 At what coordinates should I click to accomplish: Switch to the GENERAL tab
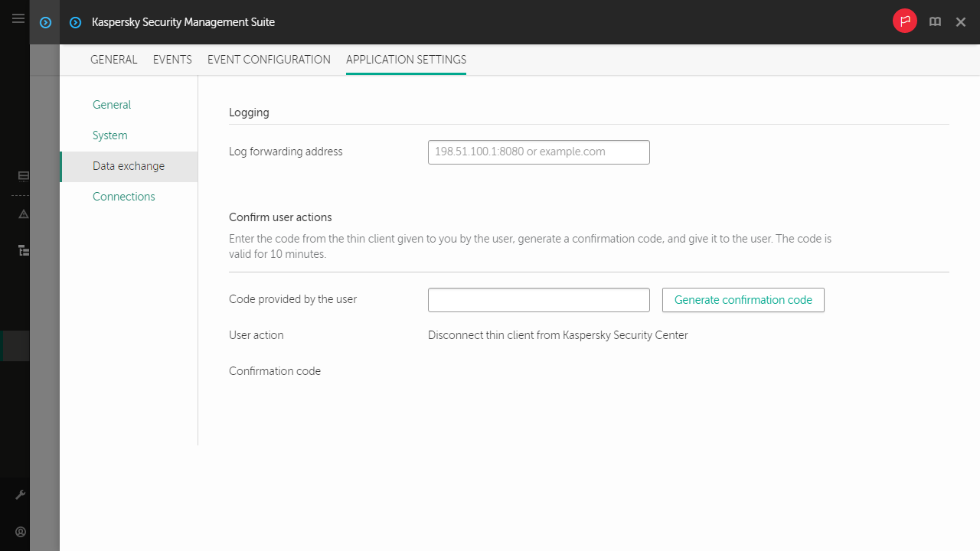(113, 60)
